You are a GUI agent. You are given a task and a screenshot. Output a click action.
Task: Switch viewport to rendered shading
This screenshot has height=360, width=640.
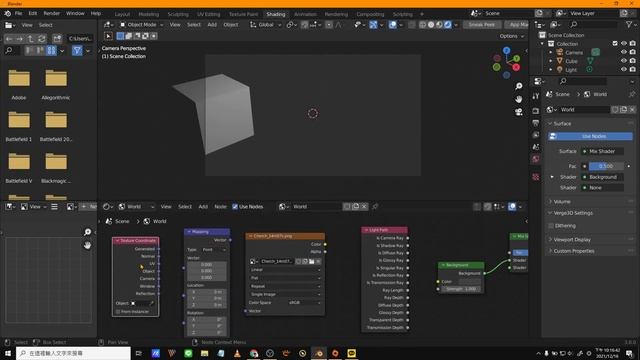pyautogui.click(x=448, y=25)
